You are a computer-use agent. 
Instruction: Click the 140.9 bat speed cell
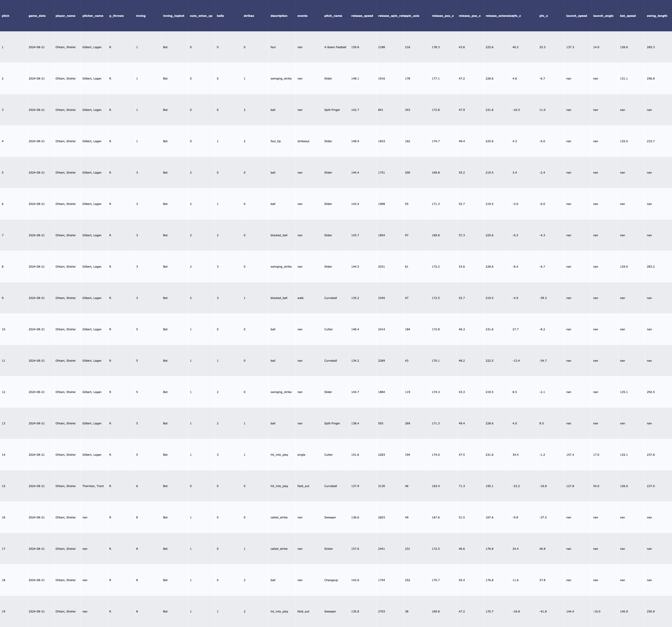click(x=624, y=612)
